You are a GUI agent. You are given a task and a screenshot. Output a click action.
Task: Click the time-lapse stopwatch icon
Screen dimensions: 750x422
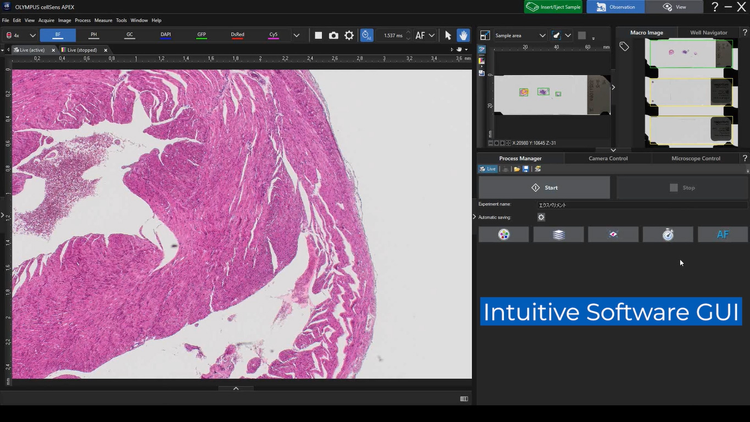tap(668, 234)
